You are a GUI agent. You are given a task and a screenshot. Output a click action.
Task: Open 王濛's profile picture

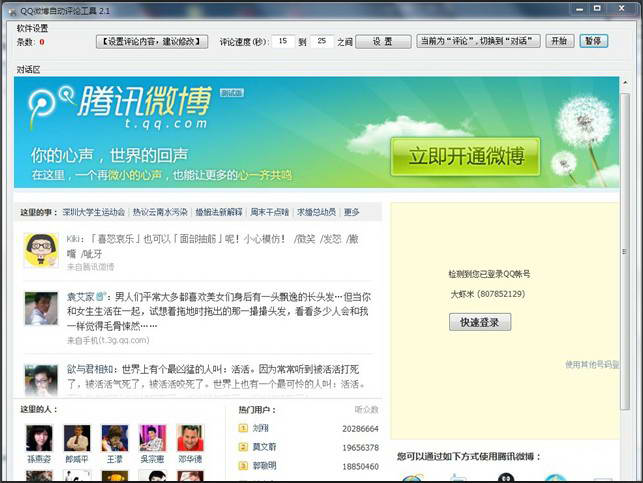tap(115, 438)
